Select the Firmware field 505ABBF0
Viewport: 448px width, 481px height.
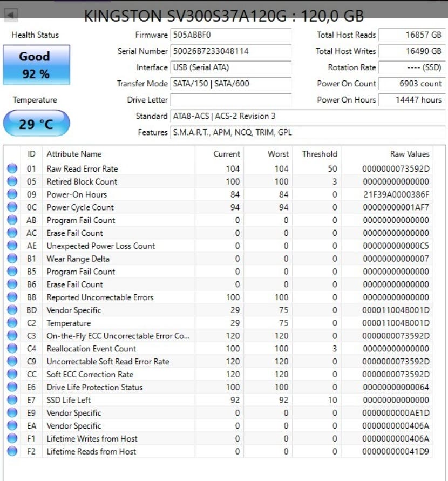pyautogui.click(x=230, y=35)
